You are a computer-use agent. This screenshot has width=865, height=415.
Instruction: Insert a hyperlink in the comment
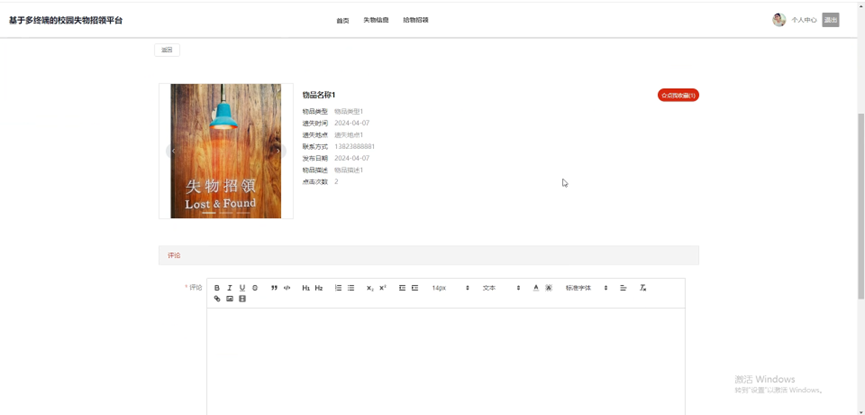click(x=217, y=299)
